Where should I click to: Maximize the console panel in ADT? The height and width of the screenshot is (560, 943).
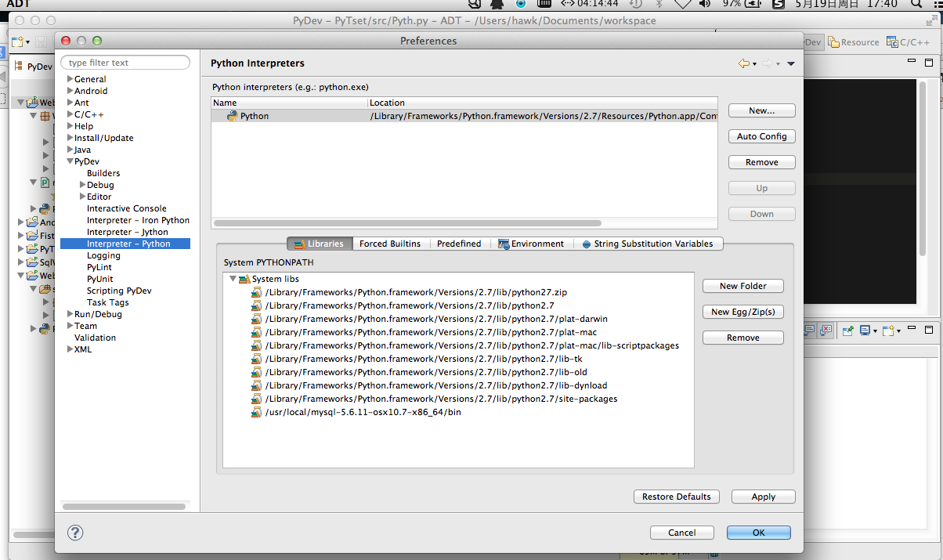(929, 331)
